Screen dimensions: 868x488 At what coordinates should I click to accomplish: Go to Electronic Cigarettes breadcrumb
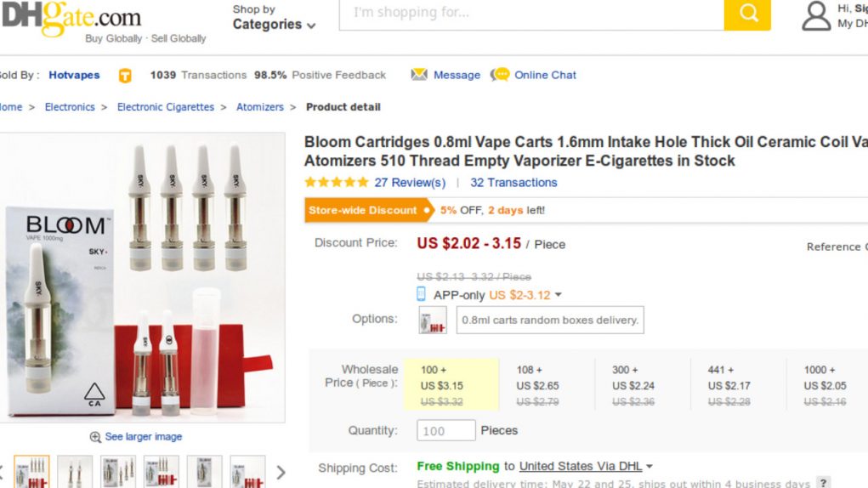point(166,107)
